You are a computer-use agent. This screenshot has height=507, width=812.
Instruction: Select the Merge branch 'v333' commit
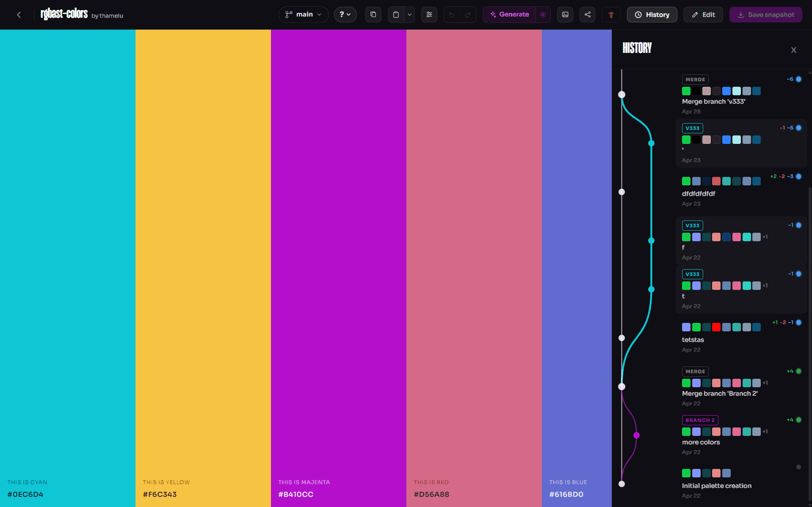[x=741, y=95]
